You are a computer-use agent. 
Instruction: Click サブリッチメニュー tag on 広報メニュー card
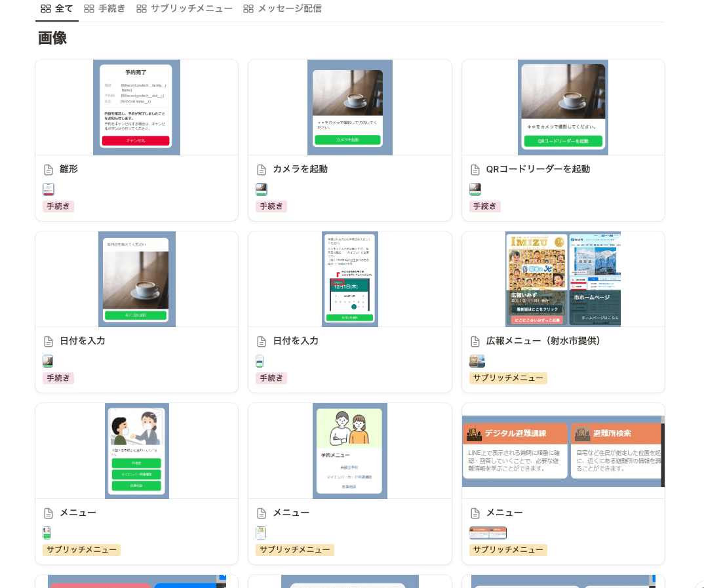[x=508, y=378]
